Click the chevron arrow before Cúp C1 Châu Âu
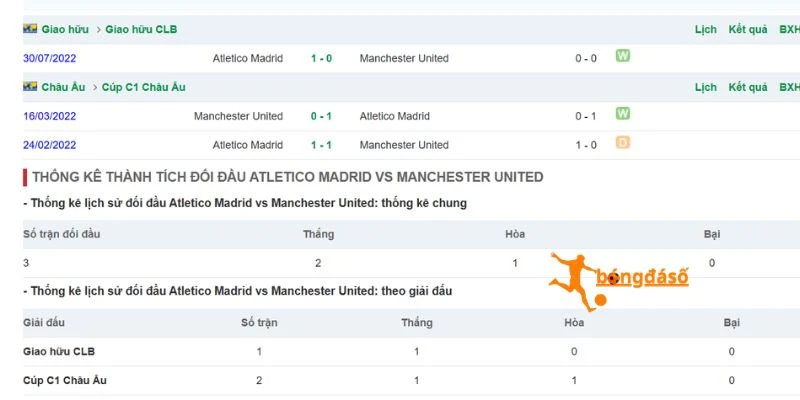 95,87
